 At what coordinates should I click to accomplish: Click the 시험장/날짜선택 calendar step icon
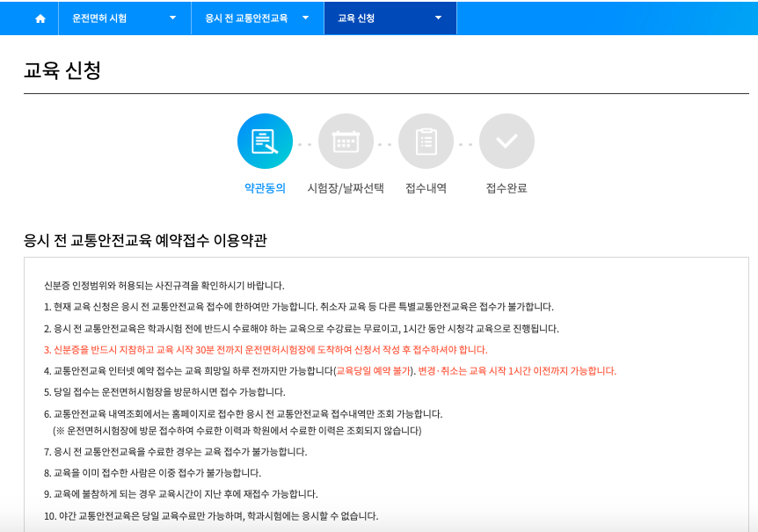click(x=347, y=141)
